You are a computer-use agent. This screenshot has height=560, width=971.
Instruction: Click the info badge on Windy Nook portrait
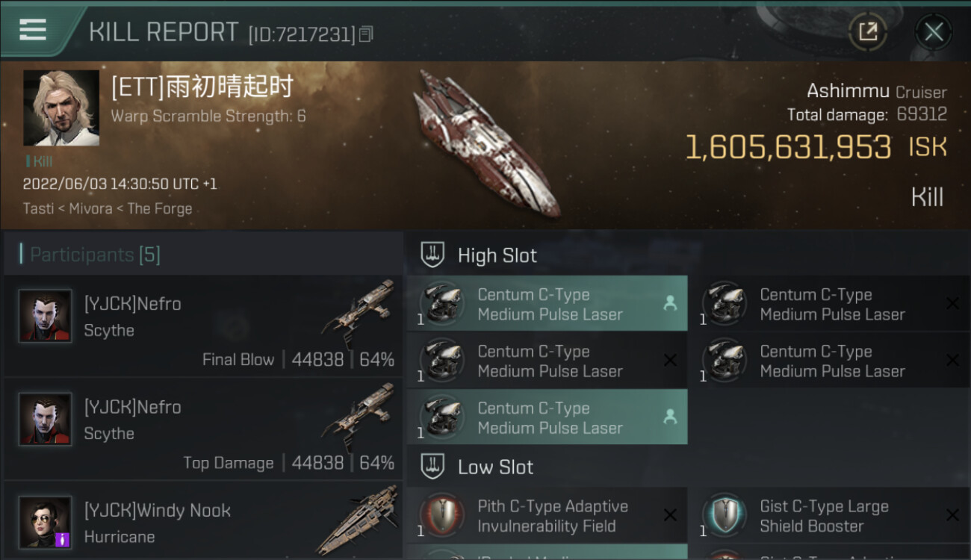(x=62, y=539)
